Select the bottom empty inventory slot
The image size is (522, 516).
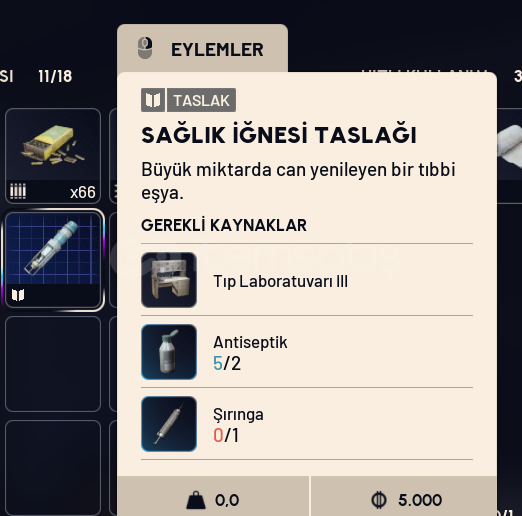(x=53, y=468)
